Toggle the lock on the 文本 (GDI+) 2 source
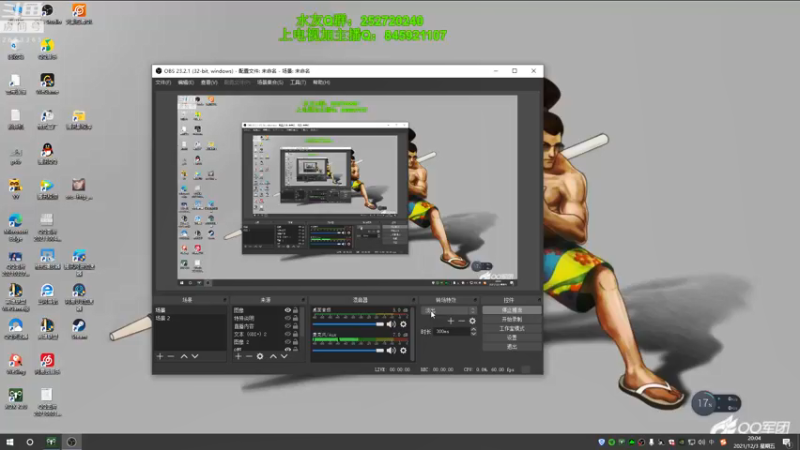800x450 pixels. click(x=295, y=334)
